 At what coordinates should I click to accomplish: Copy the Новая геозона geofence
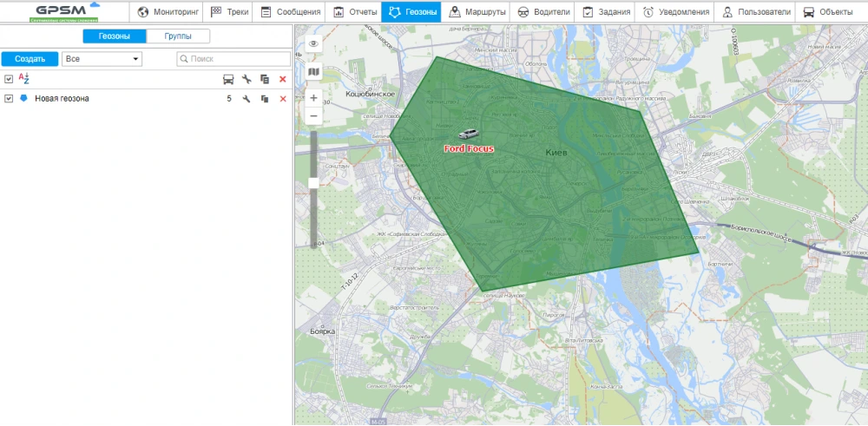[265, 99]
